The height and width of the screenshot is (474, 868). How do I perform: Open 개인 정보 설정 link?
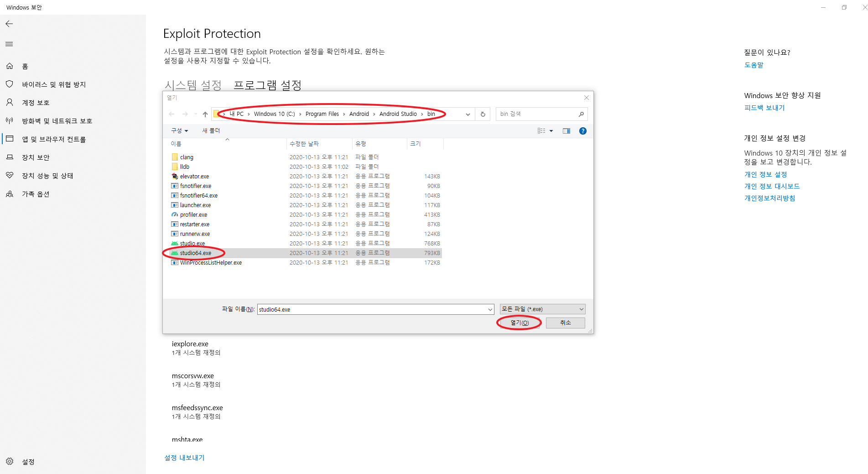(766, 174)
